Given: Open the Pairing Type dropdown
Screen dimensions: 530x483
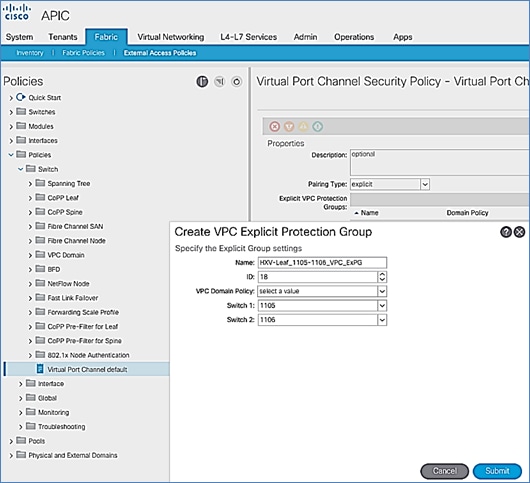Looking at the screenshot, I should [x=425, y=184].
